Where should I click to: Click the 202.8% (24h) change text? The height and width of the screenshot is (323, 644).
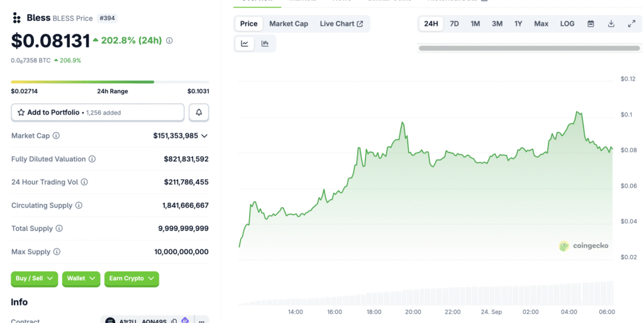pyautogui.click(x=131, y=41)
